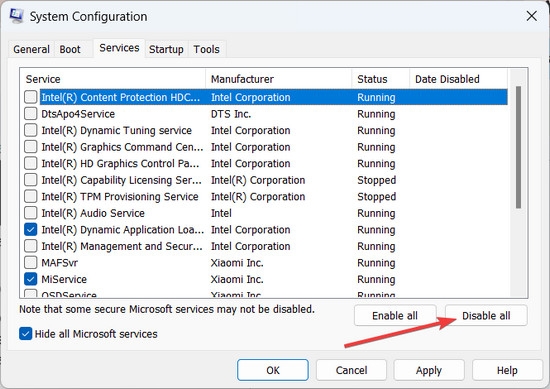Check the DtsApo4Service checkbox

coord(31,114)
